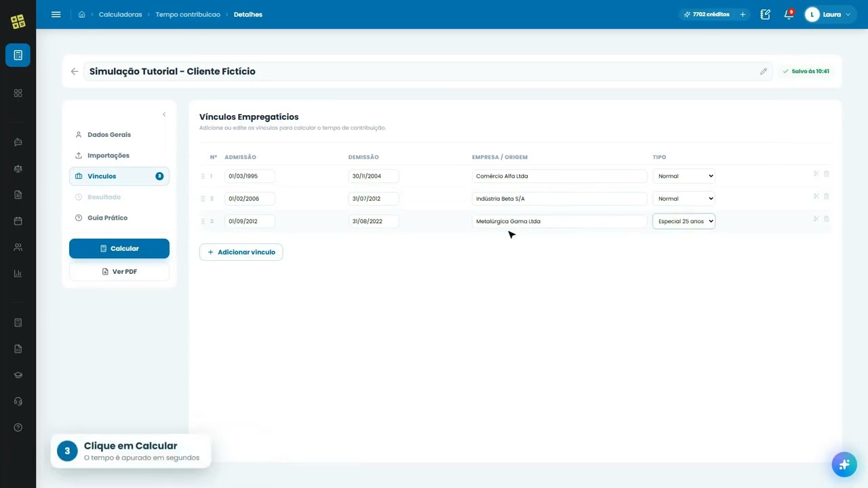Open Dados Gerais section
Viewport: 868px width, 488px height.
click(119, 135)
